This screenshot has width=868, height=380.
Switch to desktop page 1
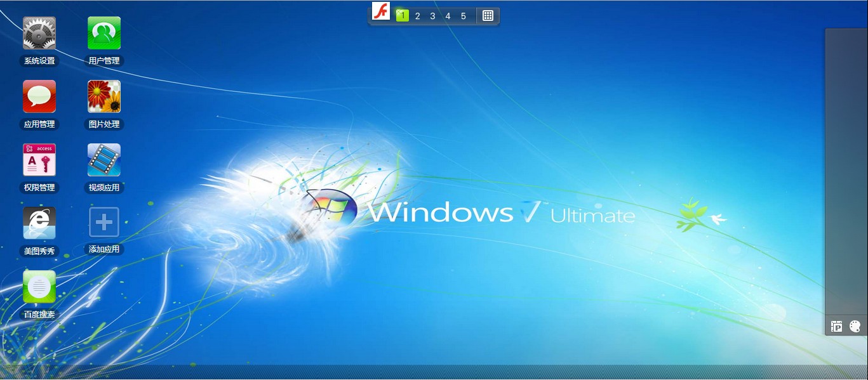point(403,16)
